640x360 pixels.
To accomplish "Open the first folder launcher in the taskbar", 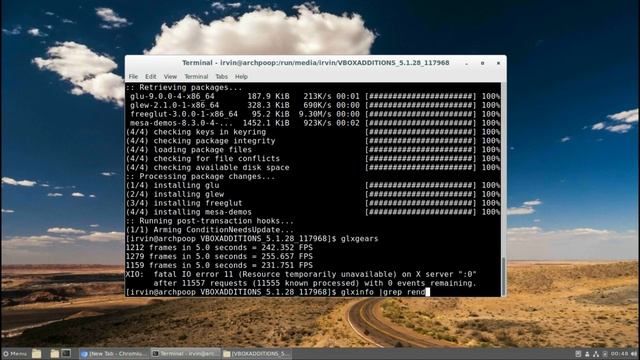I will [37, 353].
